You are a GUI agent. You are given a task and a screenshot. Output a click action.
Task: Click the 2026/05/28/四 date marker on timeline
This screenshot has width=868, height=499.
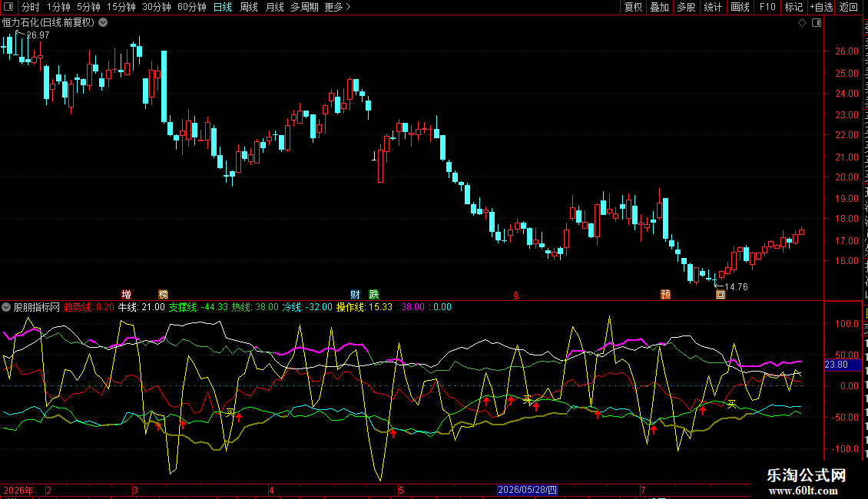coord(527,490)
